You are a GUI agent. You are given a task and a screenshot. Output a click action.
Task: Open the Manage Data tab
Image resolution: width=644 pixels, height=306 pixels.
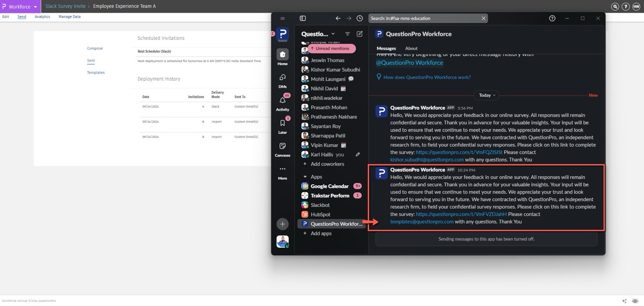click(69, 17)
